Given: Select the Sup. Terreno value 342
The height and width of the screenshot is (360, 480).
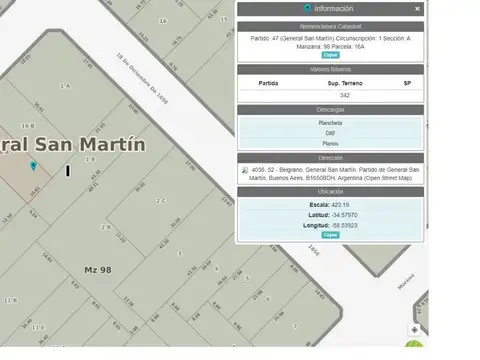Looking at the screenshot, I should pos(345,95).
